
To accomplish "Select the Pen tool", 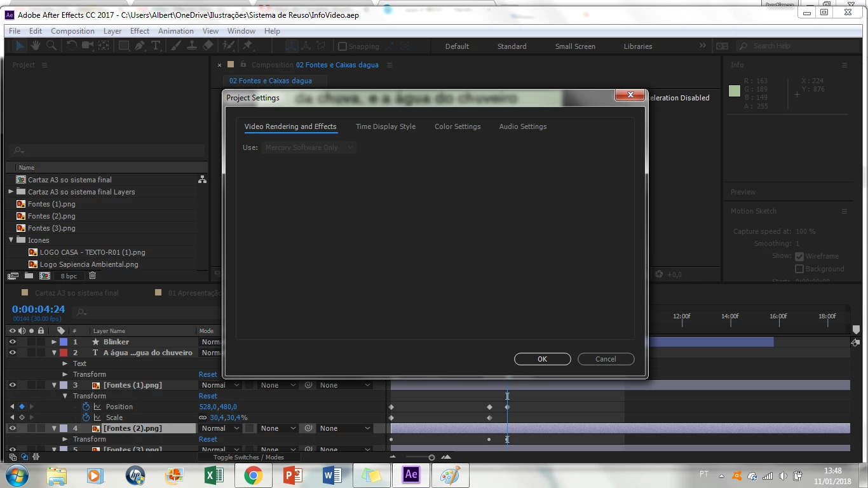I will (x=140, y=46).
